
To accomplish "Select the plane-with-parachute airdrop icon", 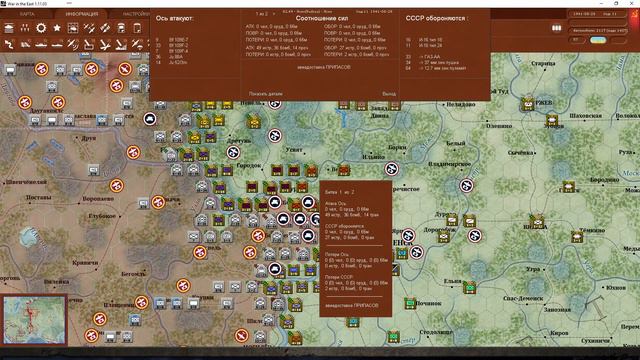I will coord(137,44).
